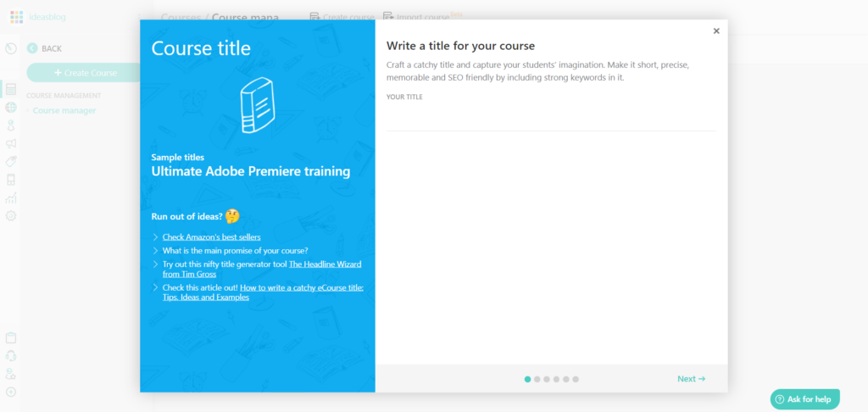
Task: Click the price tag icon in sidebar
Action: click(11, 161)
